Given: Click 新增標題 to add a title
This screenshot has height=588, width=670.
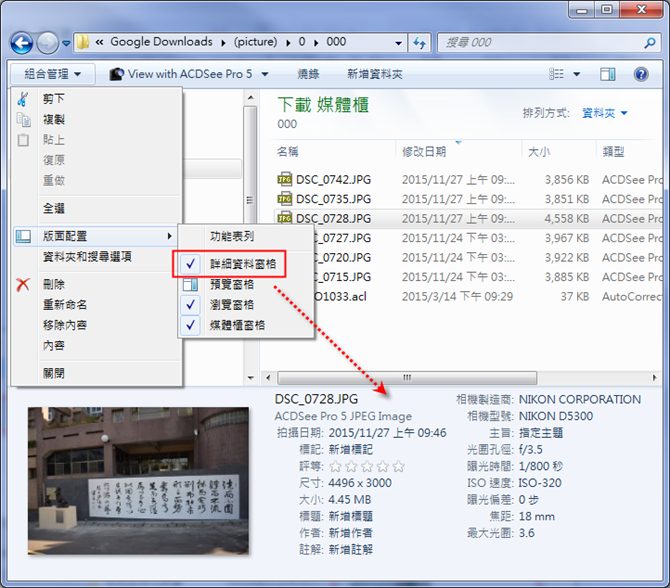Looking at the screenshot, I should [350, 516].
